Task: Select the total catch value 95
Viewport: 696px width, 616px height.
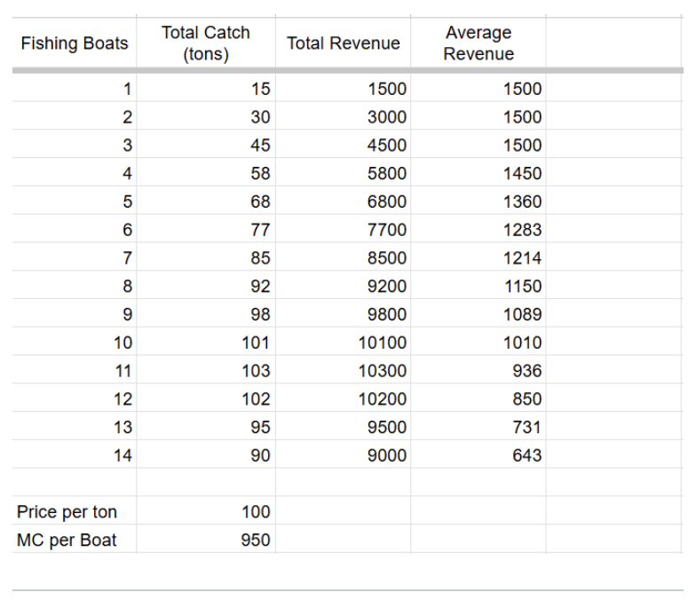Action: 206,426
